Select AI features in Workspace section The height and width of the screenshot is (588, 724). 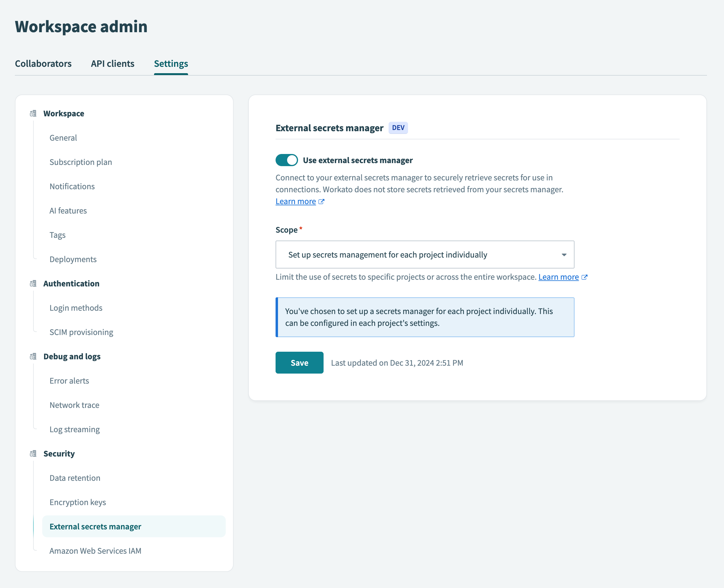68,211
